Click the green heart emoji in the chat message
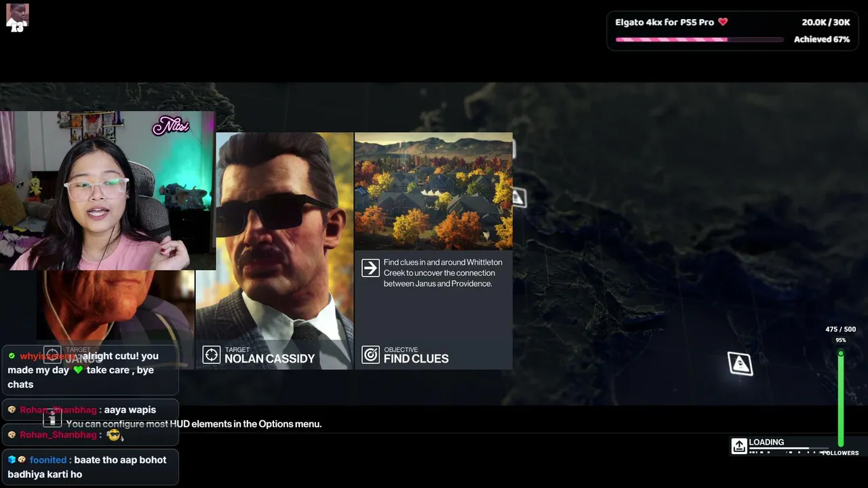868x488 pixels. (78, 370)
